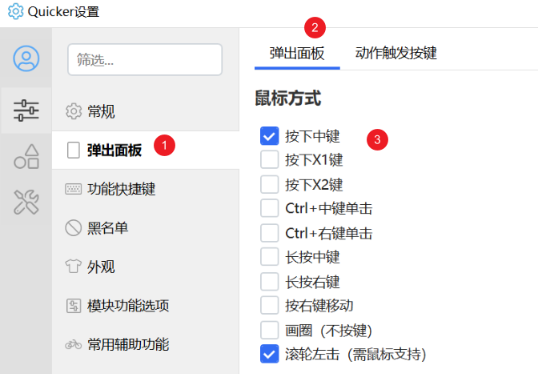The width and height of the screenshot is (538, 374).
Task: Select the 弹出面板 top tab
Action: (x=297, y=54)
